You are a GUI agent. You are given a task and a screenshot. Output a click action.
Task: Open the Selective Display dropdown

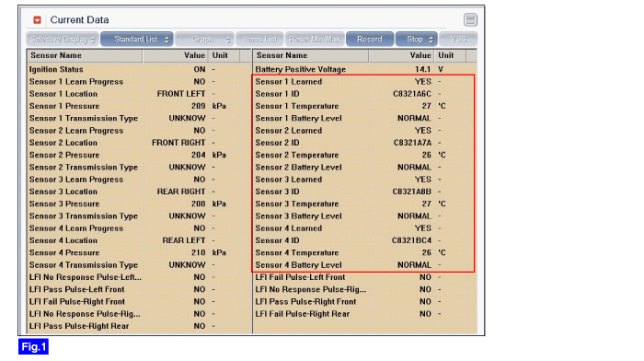[63, 40]
